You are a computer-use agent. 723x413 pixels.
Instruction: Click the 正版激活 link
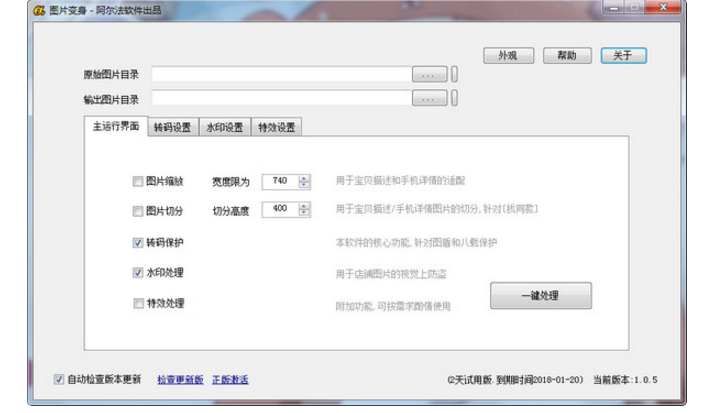pyautogui.click(x=230, y=380)
